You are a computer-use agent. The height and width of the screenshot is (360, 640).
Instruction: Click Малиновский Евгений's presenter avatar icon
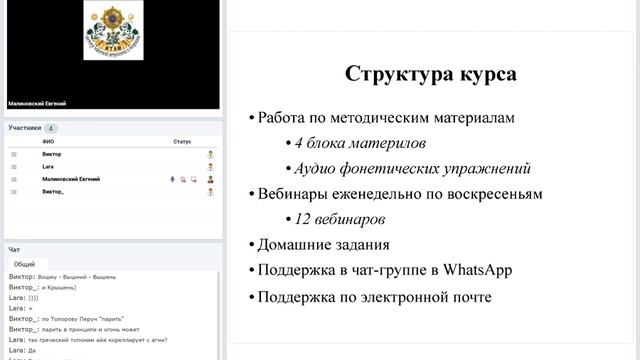[x=210, y=179]
